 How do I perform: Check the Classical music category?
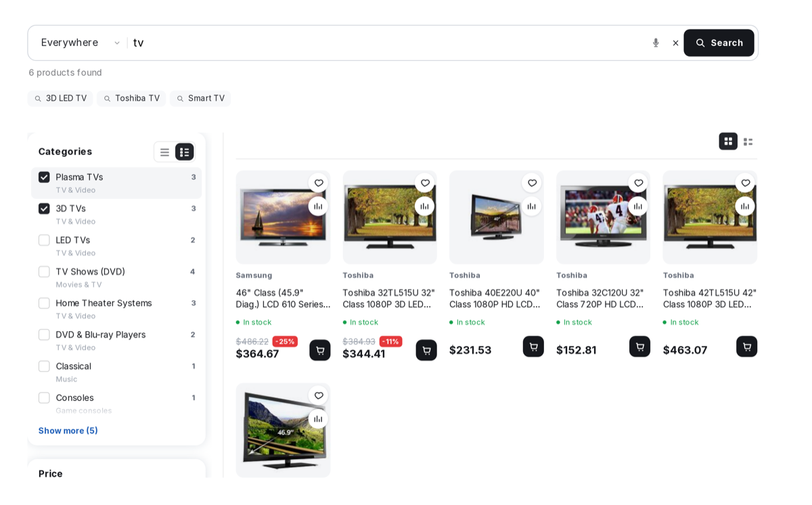click(x=44, y=366)
